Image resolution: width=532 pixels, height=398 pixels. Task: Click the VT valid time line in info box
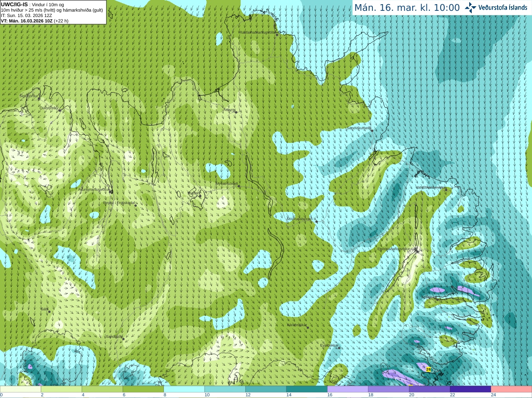(34, 21)
